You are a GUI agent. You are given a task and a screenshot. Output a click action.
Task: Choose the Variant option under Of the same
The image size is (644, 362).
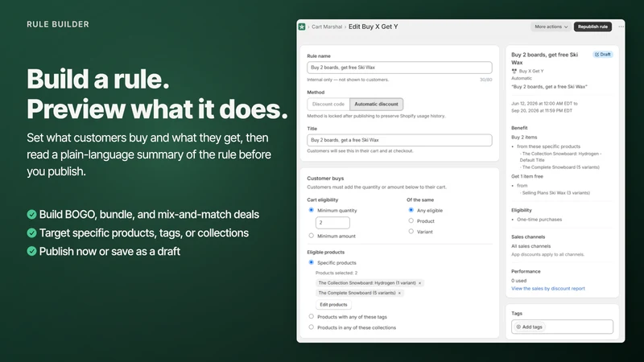[411, 232]
